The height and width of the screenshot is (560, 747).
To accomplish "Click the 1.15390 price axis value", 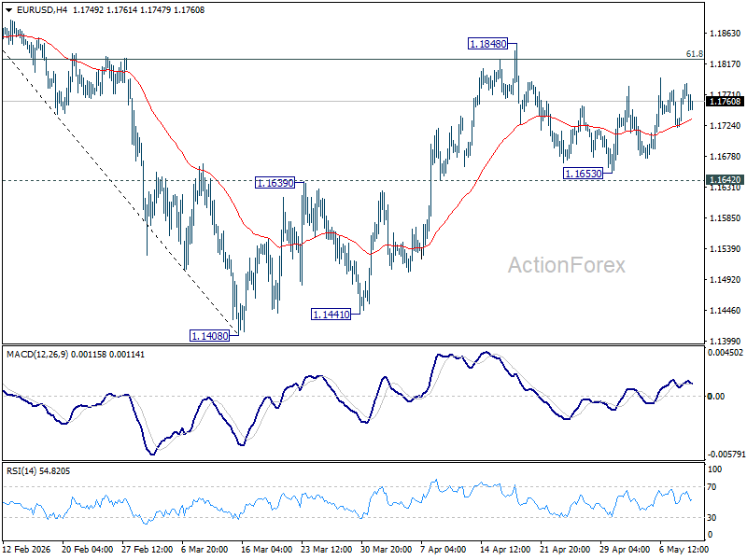I will (726, 249).
